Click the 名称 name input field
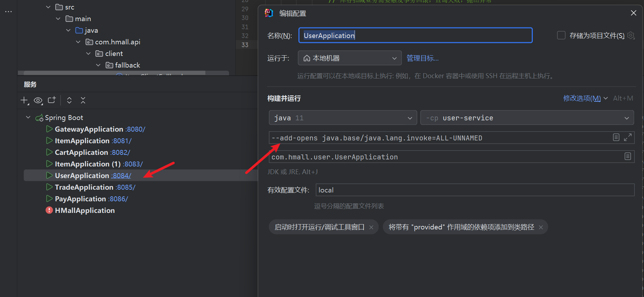The width and height of the screenshot is (644, 297). (x=415, y=35)
